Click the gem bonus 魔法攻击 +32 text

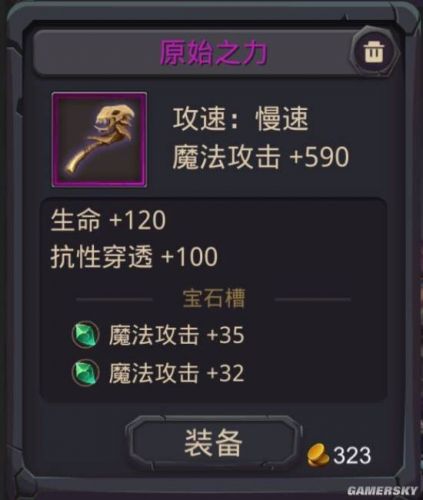pos(176,373)
